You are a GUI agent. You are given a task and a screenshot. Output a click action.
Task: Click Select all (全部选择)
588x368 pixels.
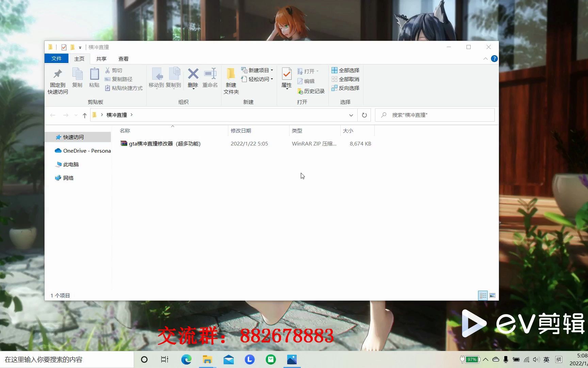point(345,70)
